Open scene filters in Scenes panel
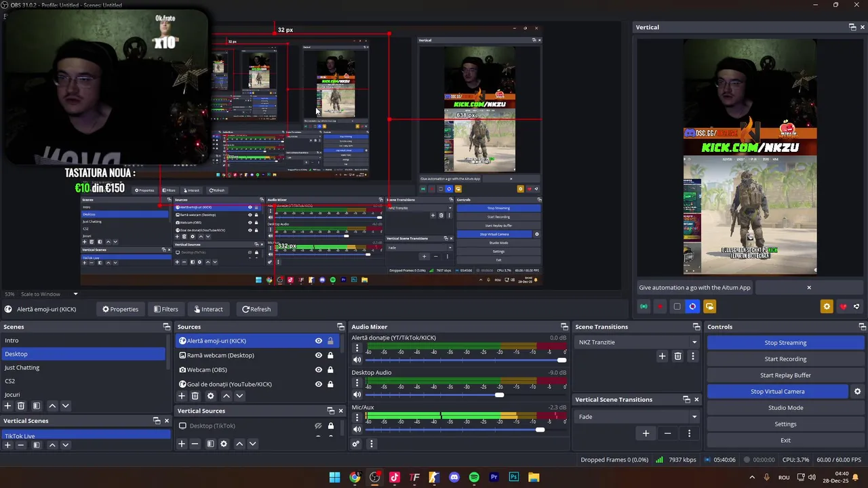The width and height of the screenshot is (868, 488). [x=37, y=405]
